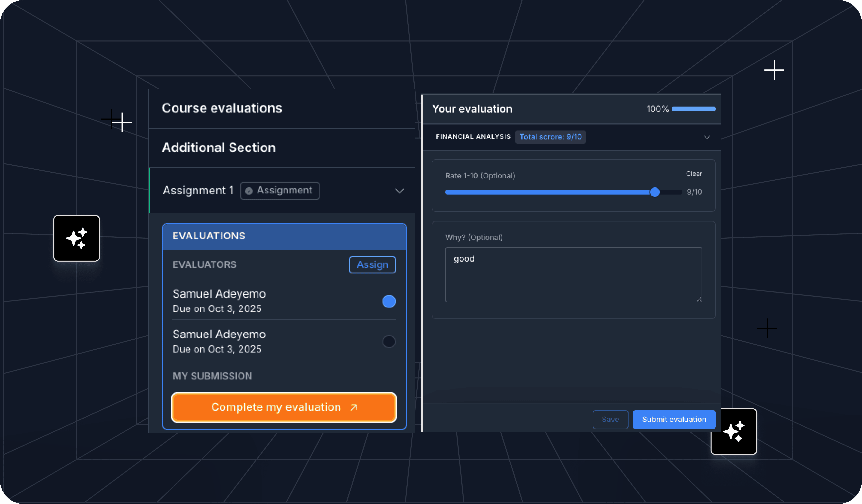Click the plus crosshair icon at top right
862x504 pixels.
coord(774,70)
